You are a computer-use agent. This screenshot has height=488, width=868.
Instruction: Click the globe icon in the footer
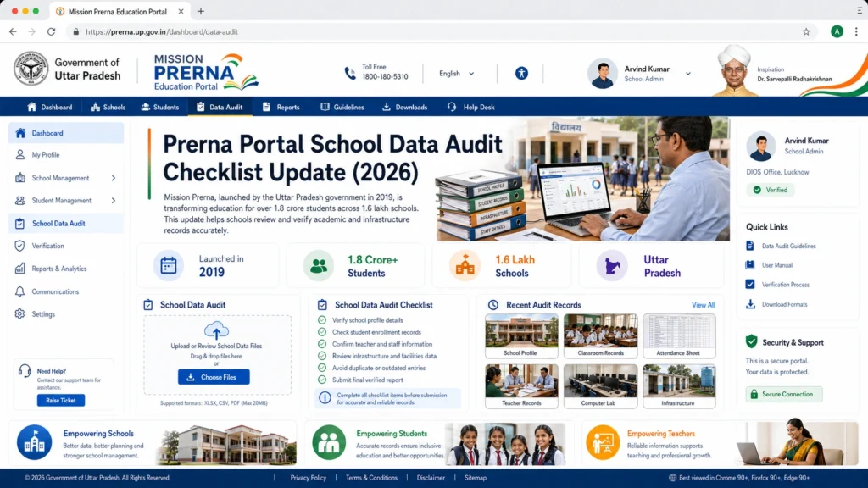pyautogui.click(x=672, y=478)
